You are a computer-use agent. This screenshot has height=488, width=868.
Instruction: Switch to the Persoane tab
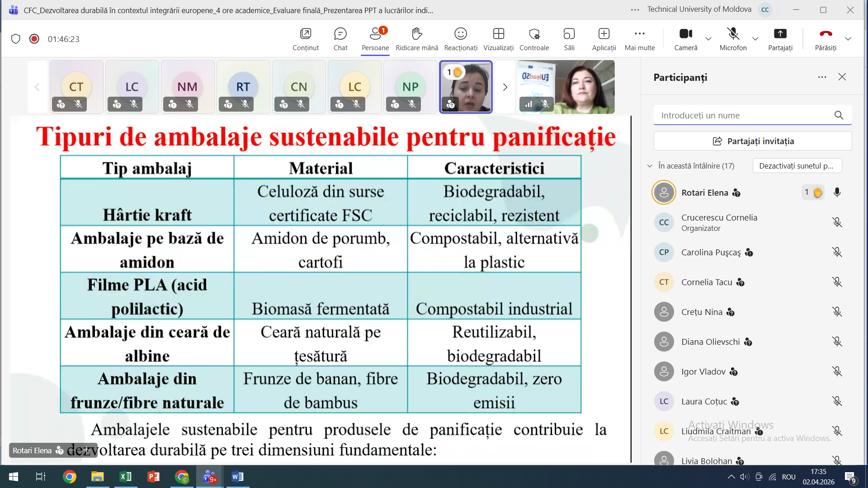(375, 39)
